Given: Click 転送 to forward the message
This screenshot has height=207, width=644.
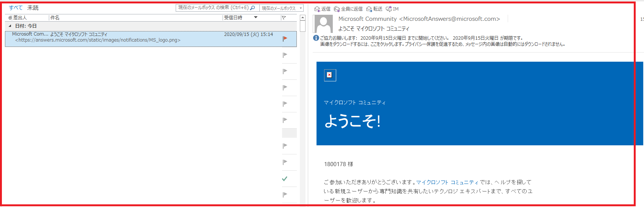Looking at the screenshot, I should [374, 9].
